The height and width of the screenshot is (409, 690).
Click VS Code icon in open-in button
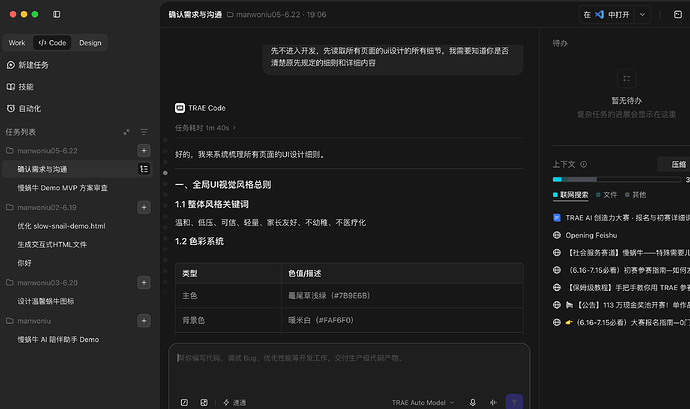click(599, 15)
